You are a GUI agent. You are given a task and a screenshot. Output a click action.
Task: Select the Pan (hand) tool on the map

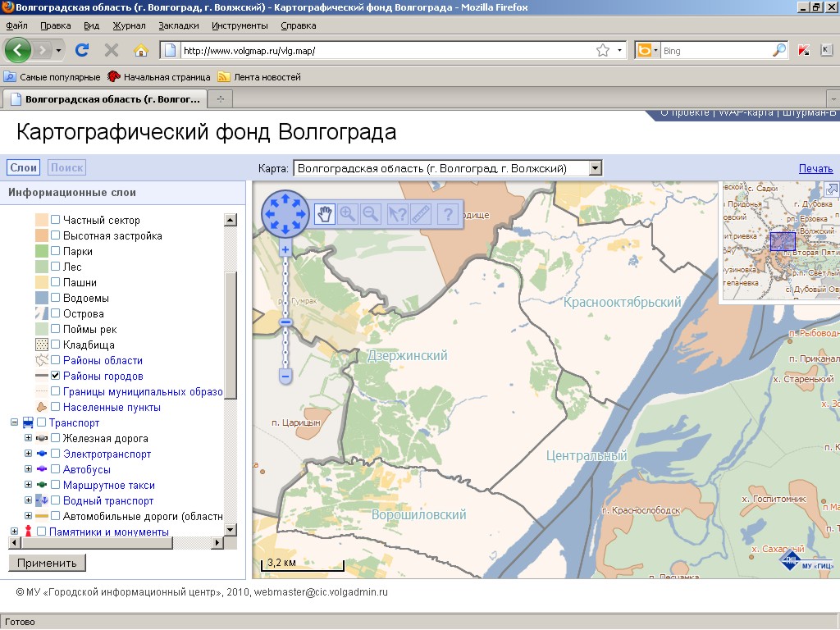pyautogui.click(x=325, y=216)
